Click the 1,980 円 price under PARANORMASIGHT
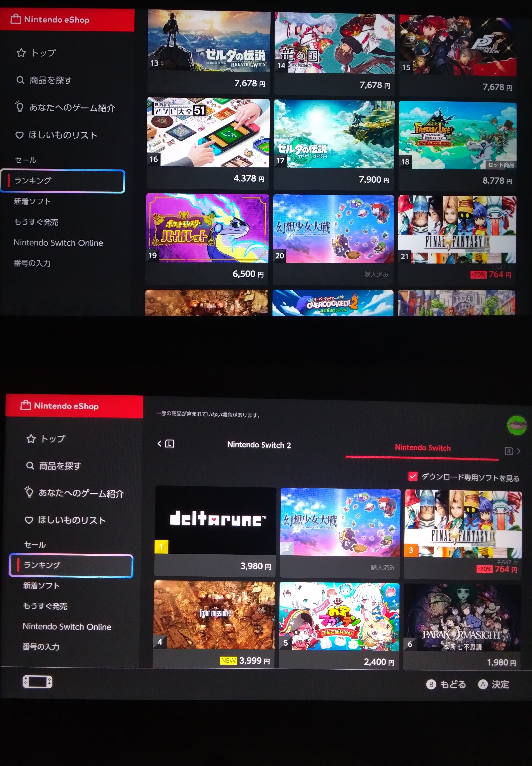Screen dimensions: 532x766 (501, 663)
